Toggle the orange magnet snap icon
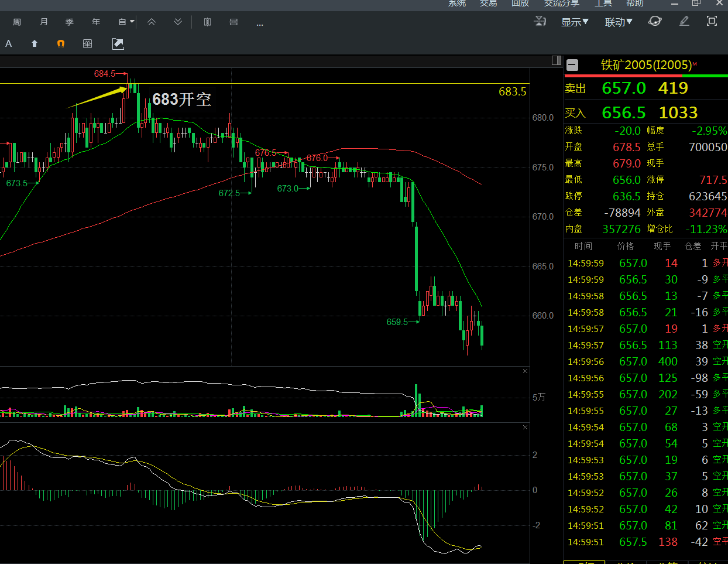The width and height of the screenshot is (728, 564). coord(61,43)
